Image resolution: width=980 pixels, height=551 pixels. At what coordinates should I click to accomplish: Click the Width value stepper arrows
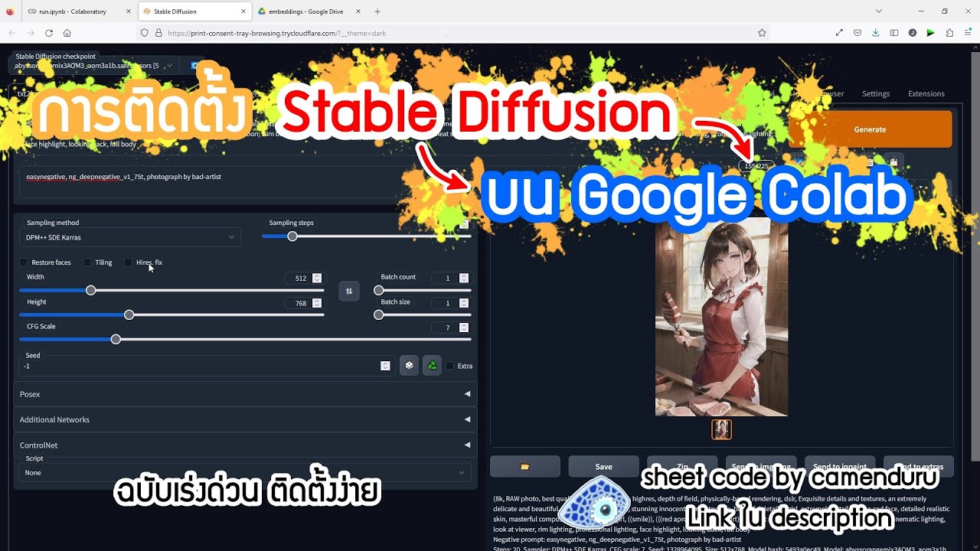[317, 278]
